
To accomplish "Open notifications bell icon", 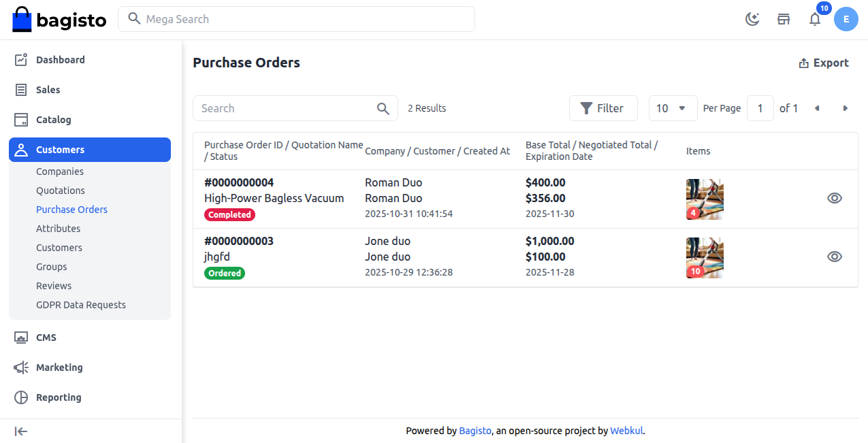I will [815, 19].
